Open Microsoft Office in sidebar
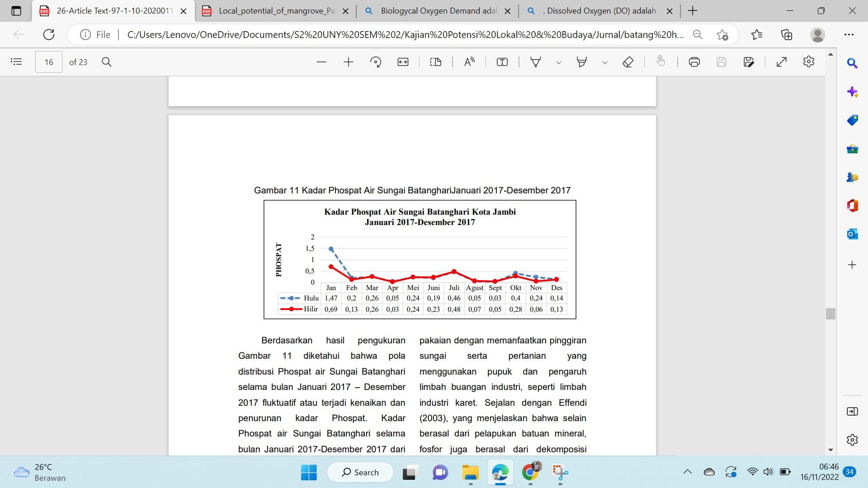The image size is (868, 488). [x=852, y=206]
